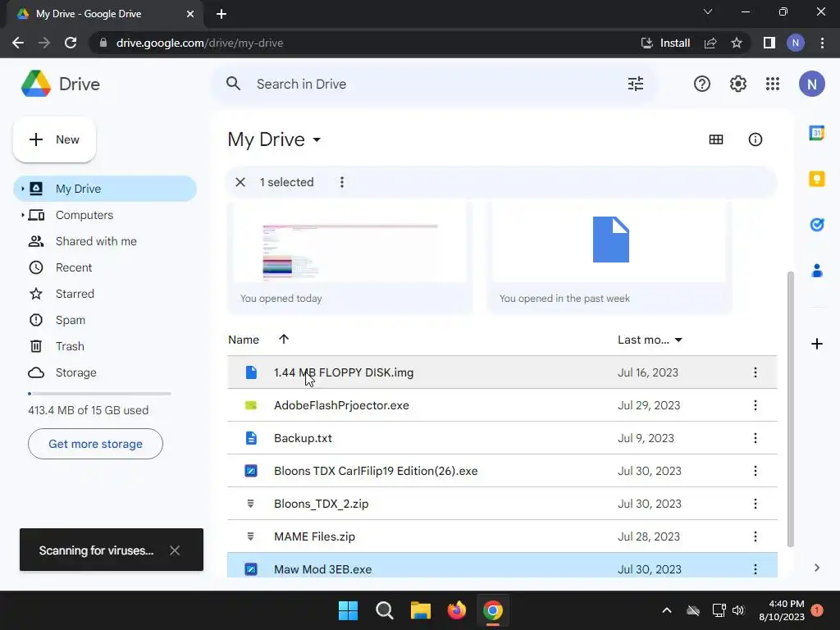Open a new browser tab
This screenshot has width=840, height=630.
tap(221, 14)
